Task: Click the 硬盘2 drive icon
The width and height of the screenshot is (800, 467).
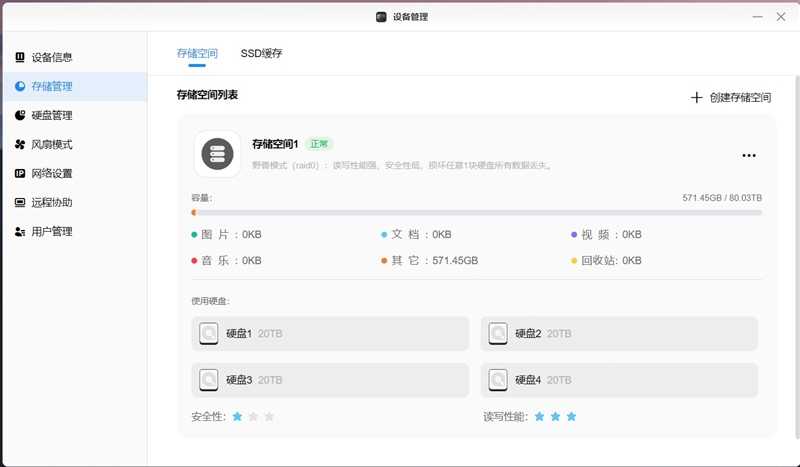Action: tap(498, 334)
